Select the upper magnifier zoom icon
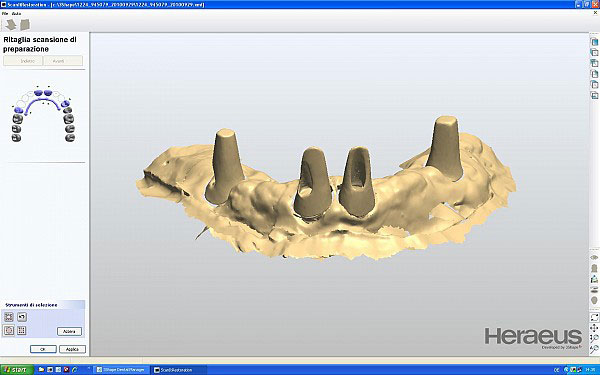Viewport: 600px width, 375px height. coord(594,338)
